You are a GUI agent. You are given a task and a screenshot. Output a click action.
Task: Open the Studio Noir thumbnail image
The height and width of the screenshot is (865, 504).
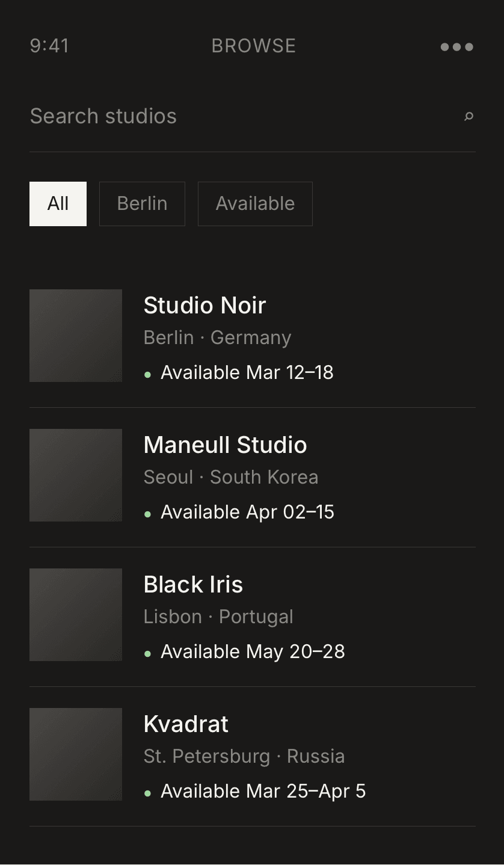coord(75,336)
